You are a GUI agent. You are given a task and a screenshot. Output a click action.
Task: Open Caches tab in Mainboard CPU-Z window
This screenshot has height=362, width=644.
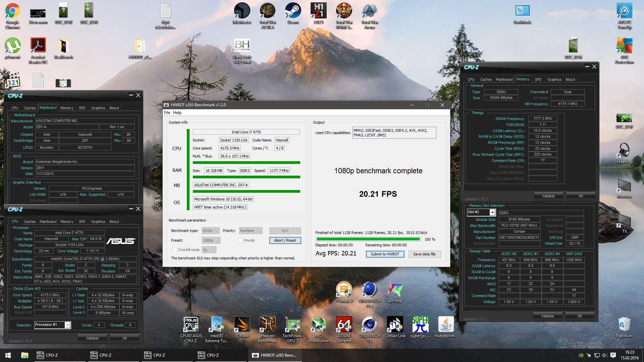30,108
